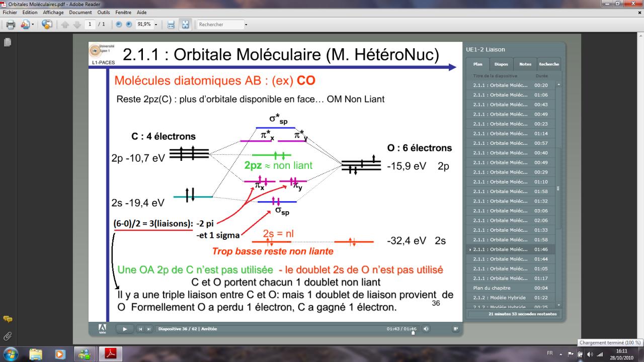
Task: Open the Pages panel in left sidebar
Action: (8, 42)
